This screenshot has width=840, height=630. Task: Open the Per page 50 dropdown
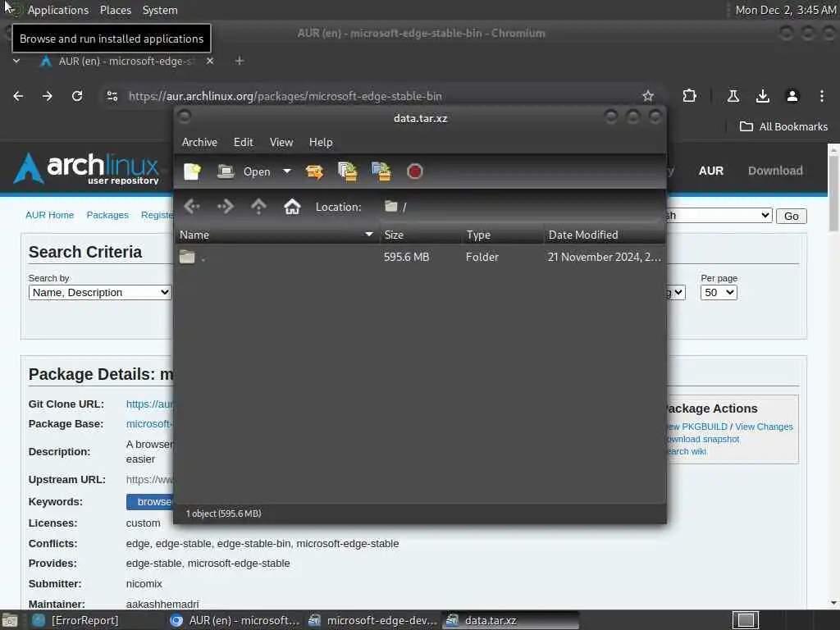(x=719, y=293)
